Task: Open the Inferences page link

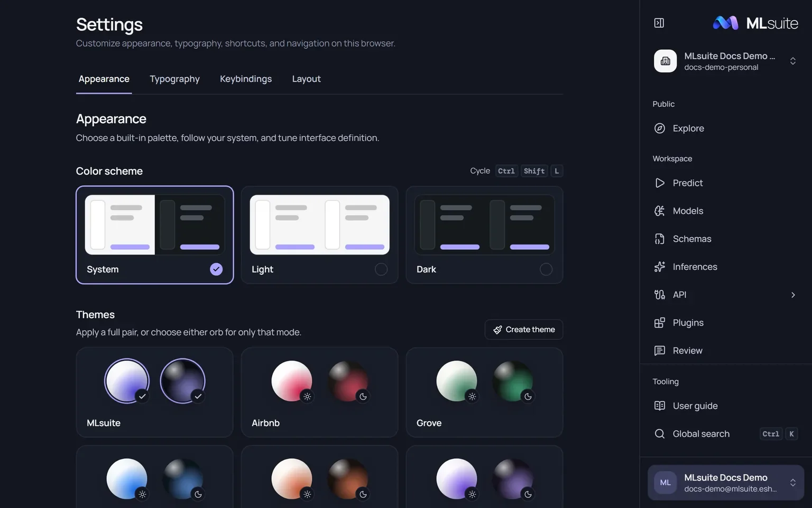Action: tap(695, 267)
